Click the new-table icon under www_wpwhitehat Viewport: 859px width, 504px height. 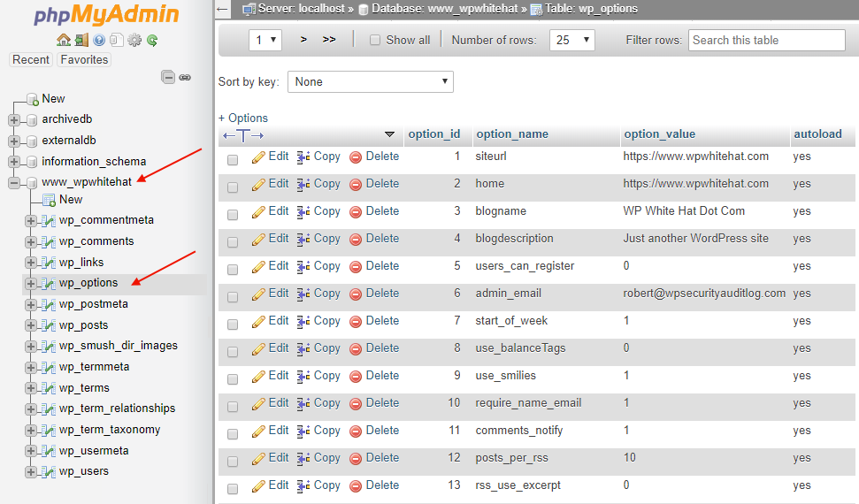pos(49,200)
